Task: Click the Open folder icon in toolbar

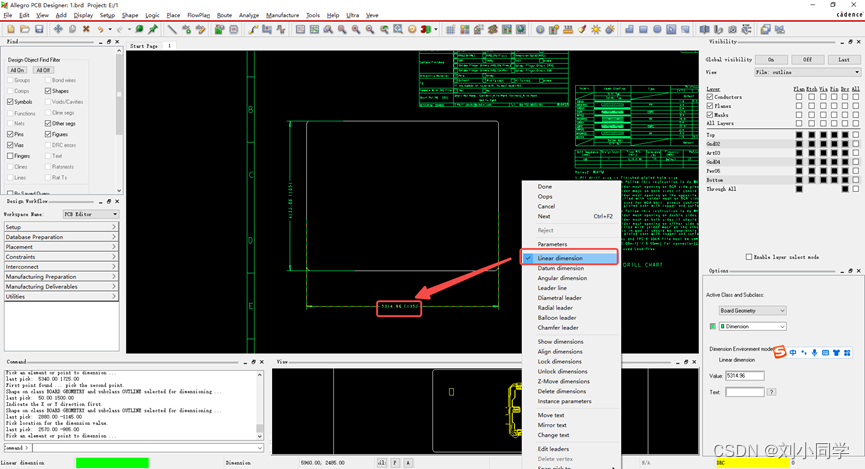Action: [23, 29]
